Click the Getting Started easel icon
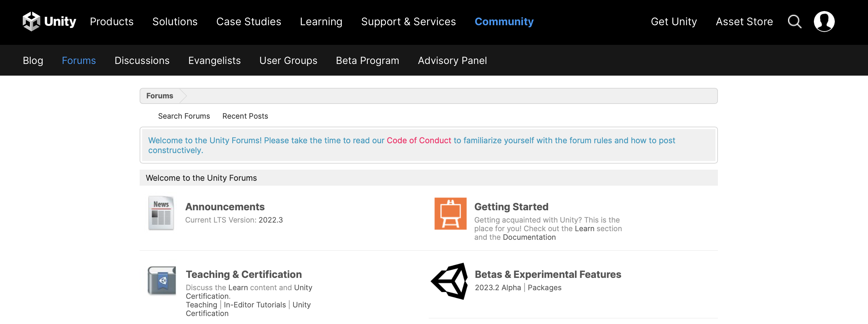Image resolution: width=868 pixels, height=324 pixels. [x=450, y=214]
